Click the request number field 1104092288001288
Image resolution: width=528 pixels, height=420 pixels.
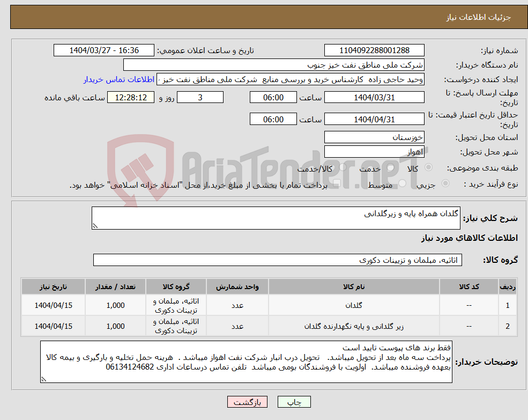click(374, 50)
